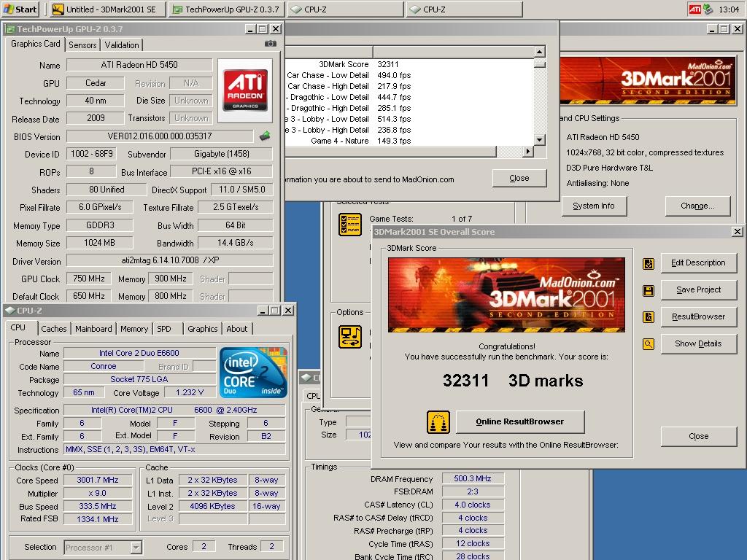Screen dimensions: 747x560
Task: Click the Save Project button
Action: click(698, 289)
